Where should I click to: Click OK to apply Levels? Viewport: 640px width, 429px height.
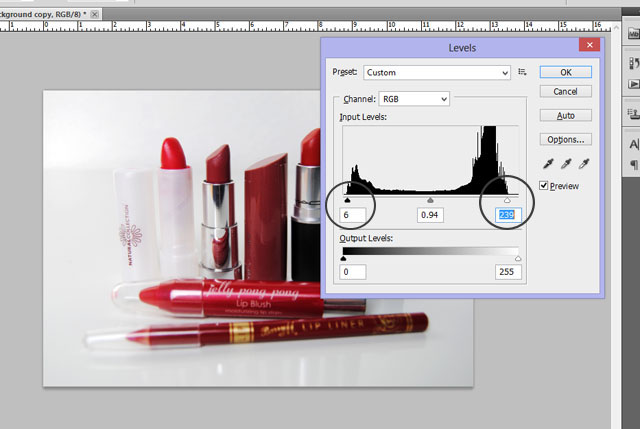566,72
